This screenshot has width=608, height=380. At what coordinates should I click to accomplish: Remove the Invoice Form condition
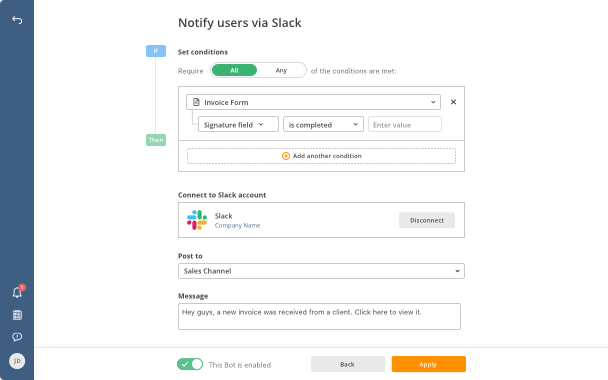453,102
